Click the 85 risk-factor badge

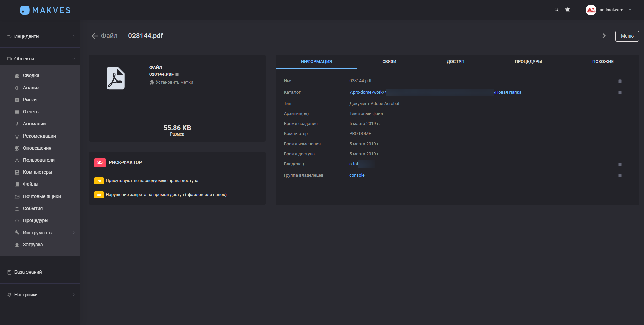click(100, 163)
